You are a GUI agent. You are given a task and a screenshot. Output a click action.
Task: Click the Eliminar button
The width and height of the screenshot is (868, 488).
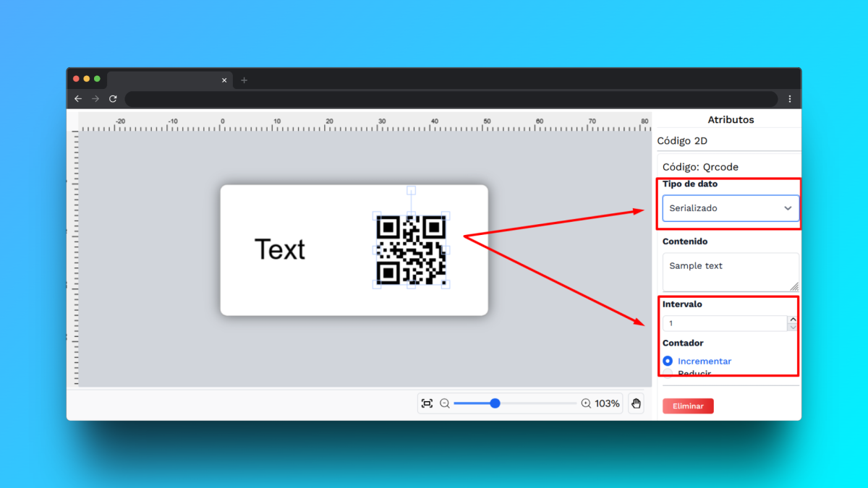[x=688, y=406]
